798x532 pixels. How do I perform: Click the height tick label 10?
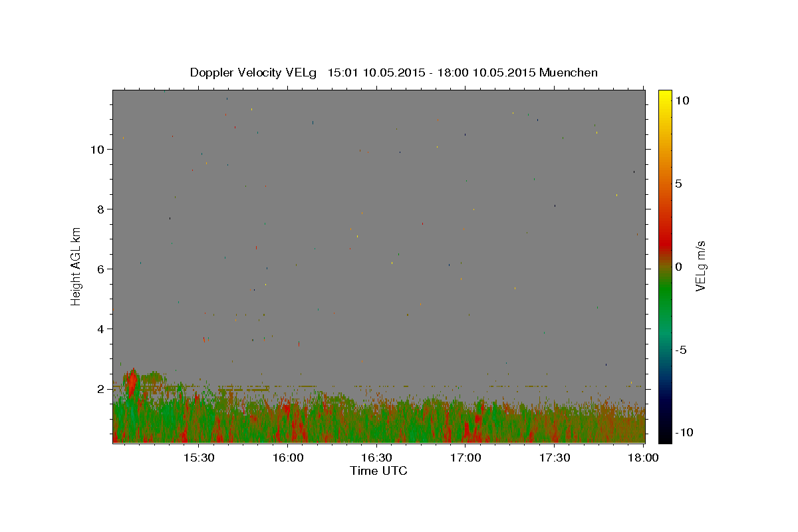98,149
